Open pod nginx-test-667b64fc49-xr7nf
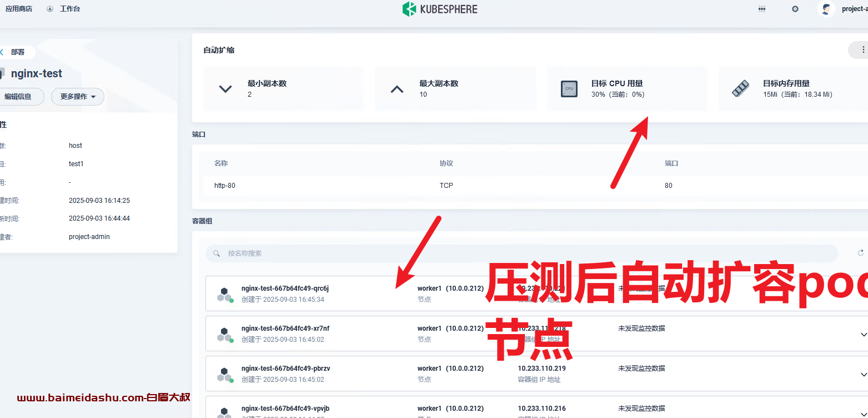 pos(285,329)
